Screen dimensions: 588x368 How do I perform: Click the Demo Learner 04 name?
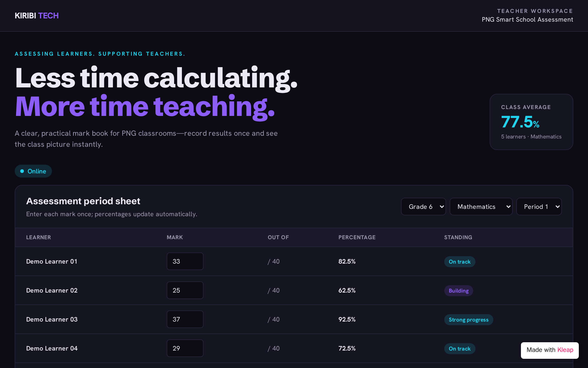point(52,348)
